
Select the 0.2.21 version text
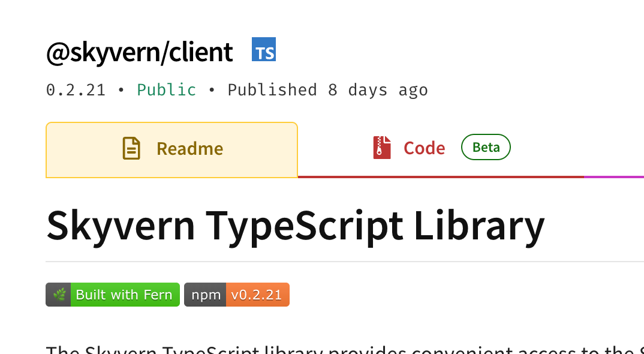coord(76,90)
